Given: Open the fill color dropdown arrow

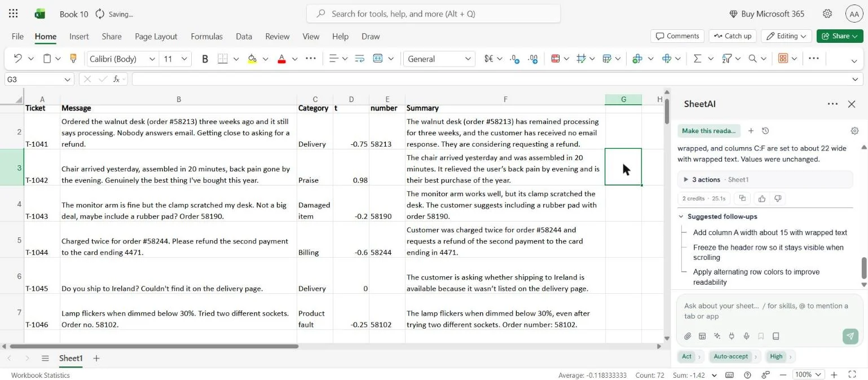Looking at the screenshot, I should pos(265,59).
